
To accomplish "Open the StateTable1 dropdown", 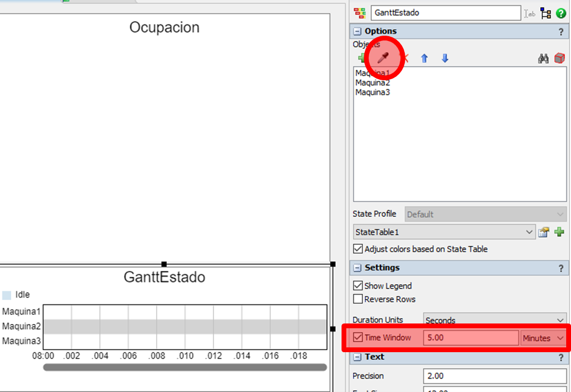I will tap(529, 232).
